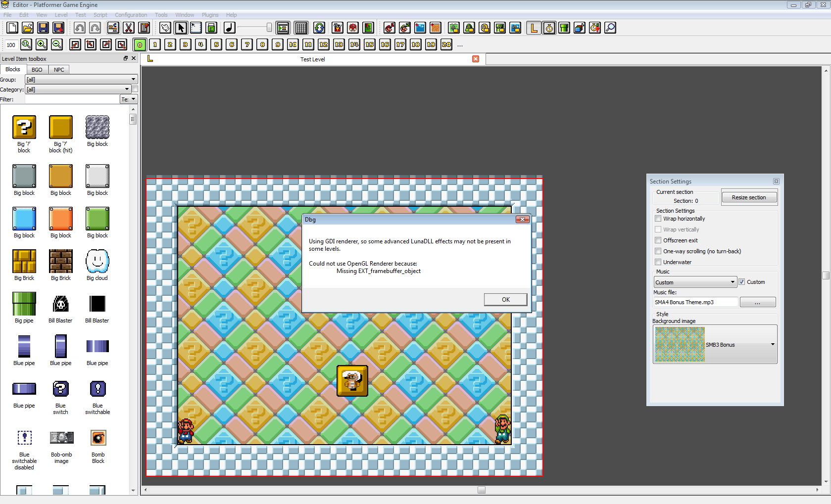The height and width of the screenshot is (504, 831).
Task: Expand the toolbar overflow ellipsis
Action: [x=460, y=45]
